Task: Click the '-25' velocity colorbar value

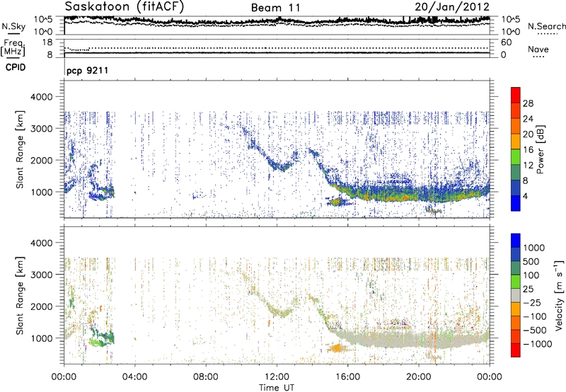Action: pos(532,302)
